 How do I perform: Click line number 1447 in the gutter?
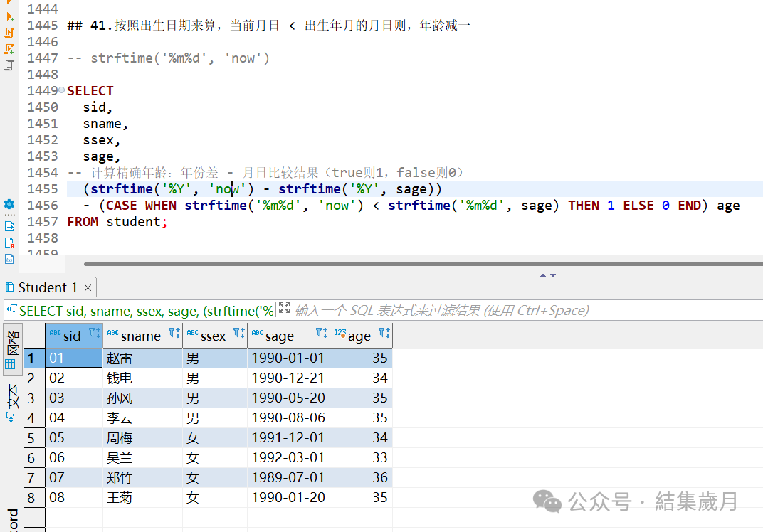[x=42, y=58]
